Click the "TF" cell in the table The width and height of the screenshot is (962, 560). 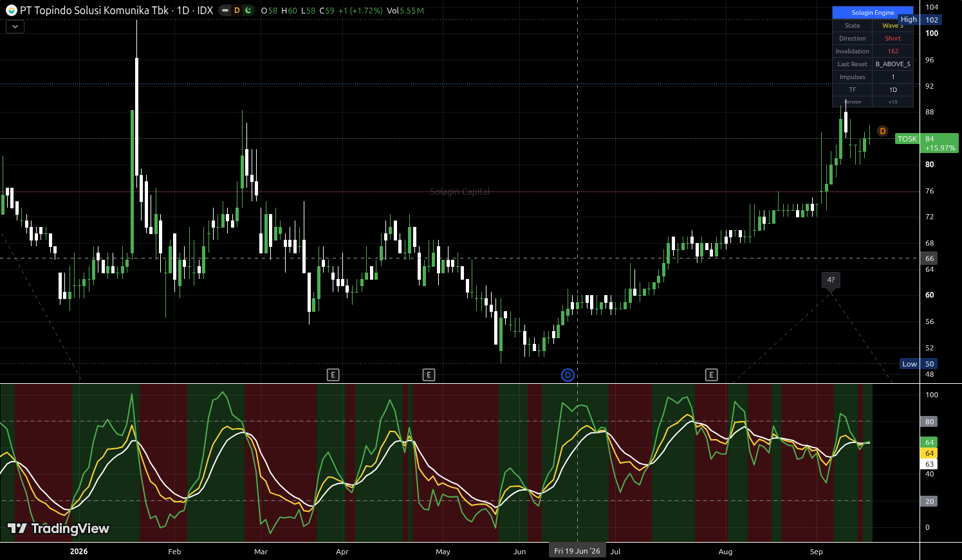(853, 90)
